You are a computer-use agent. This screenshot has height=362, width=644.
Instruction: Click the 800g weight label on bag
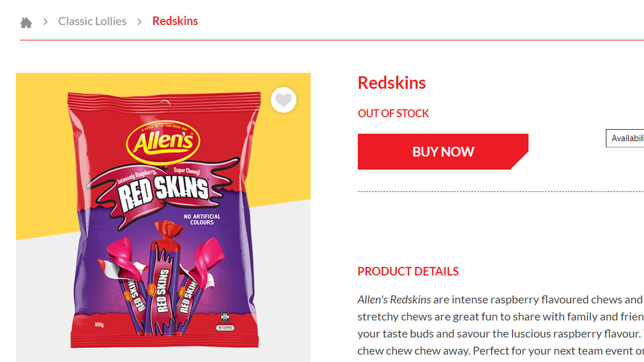(99, 324)
